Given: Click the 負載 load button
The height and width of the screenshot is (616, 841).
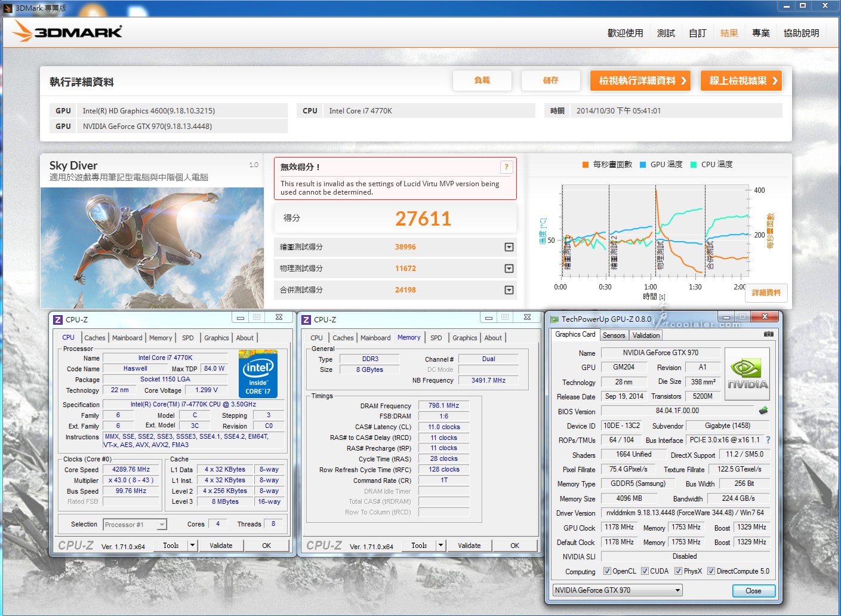Looking at the screenshot, I should pos(482,81).
